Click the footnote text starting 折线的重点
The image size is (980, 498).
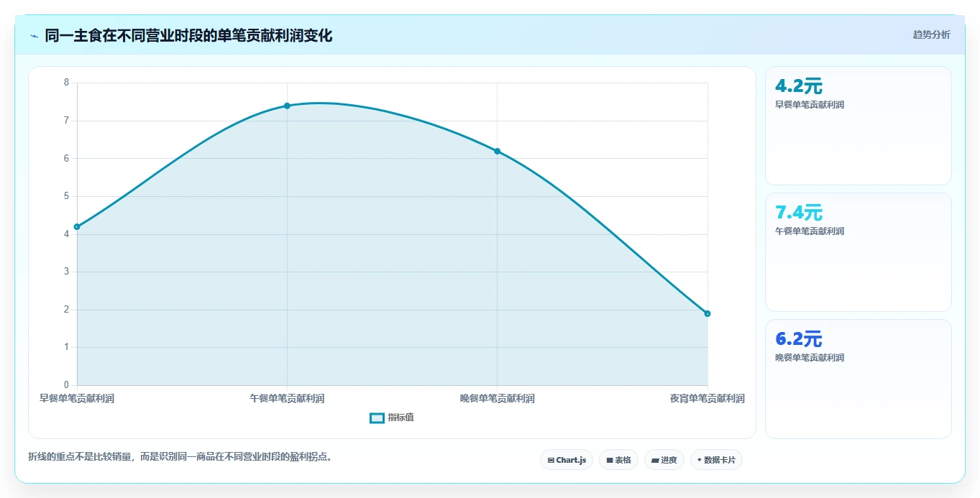pos(180,456)
